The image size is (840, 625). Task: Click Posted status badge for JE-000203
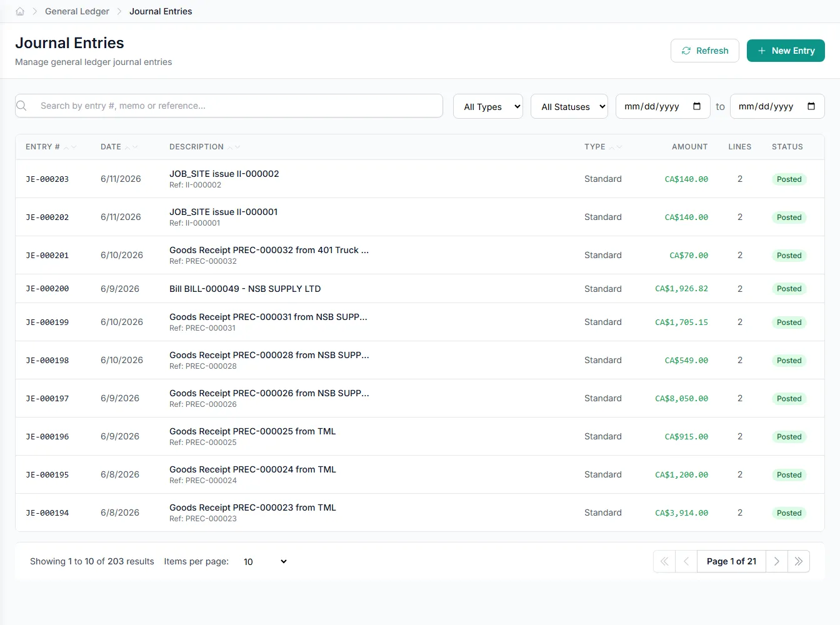789,179
